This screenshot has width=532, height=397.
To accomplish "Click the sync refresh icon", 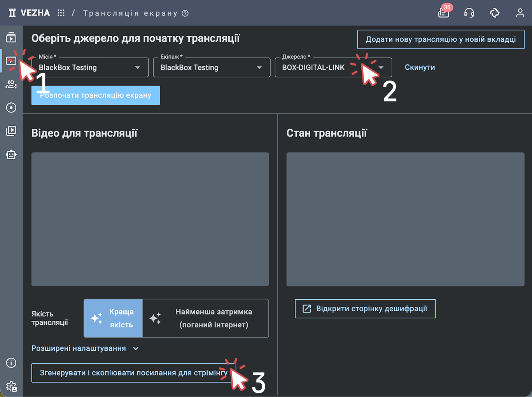I will (495, 13).
